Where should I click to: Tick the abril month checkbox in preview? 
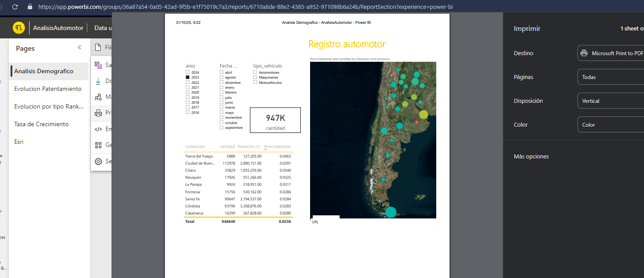(x=221, y=72)
